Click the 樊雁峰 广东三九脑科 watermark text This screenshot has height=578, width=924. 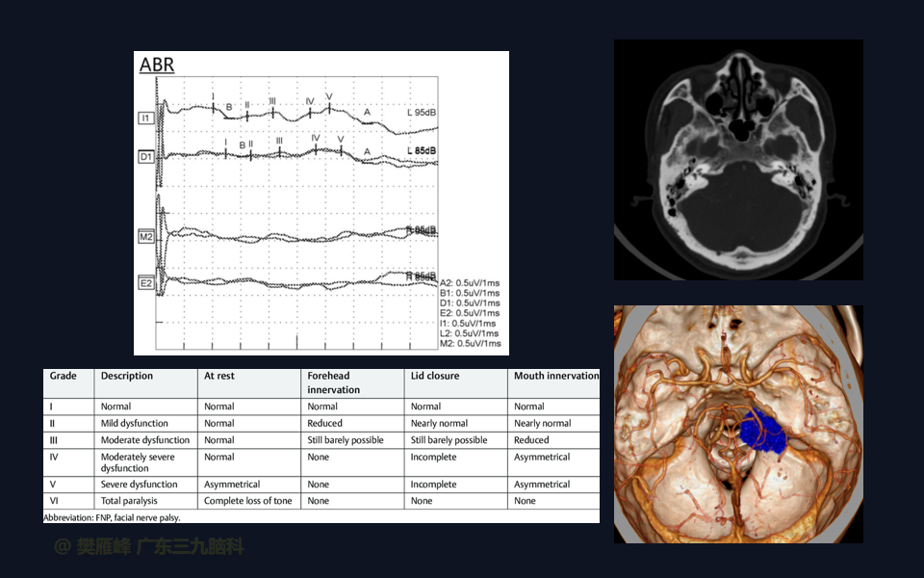click(x=148, y=547)
